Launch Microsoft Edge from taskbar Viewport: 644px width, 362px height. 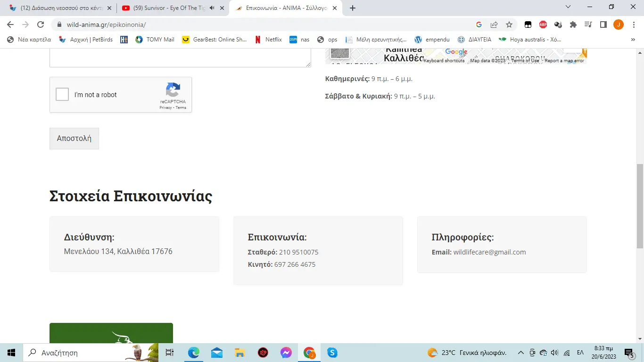194,353
